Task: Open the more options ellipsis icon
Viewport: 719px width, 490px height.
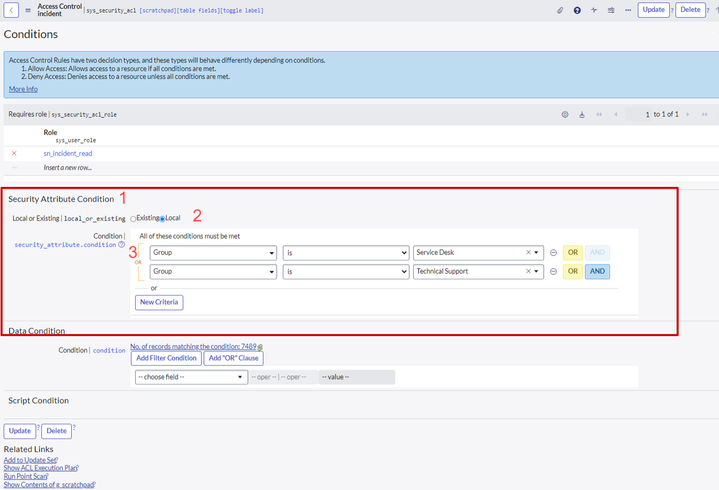Action: (x=627, y=10)
